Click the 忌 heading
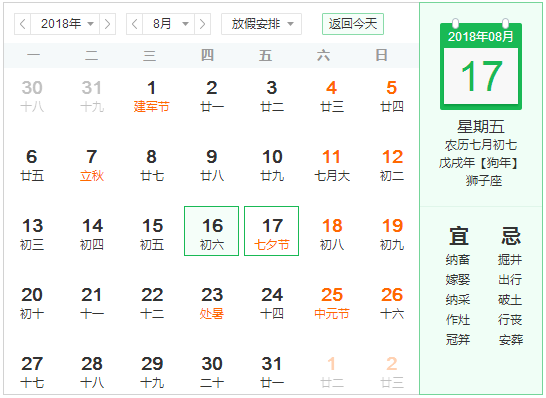 pos(511,236)
